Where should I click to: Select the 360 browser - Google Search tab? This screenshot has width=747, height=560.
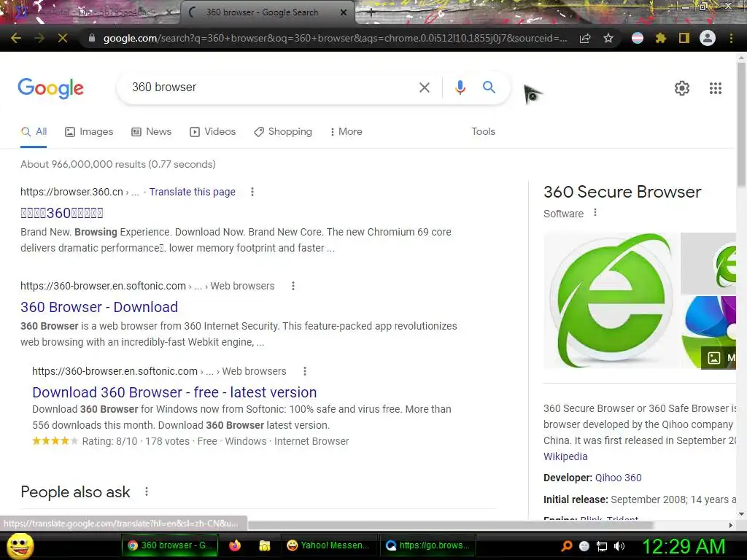point(267,13)
